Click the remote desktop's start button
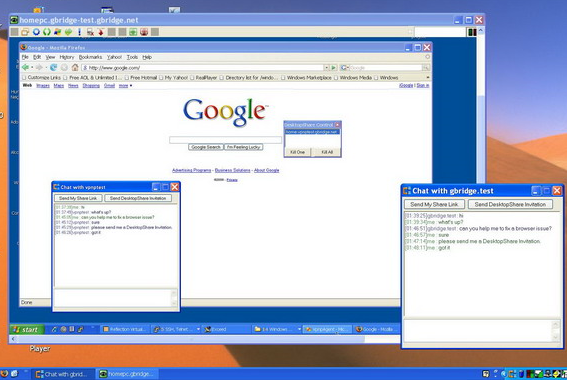Viewport: 567px width, 380px height. click(x=27, y=329)
